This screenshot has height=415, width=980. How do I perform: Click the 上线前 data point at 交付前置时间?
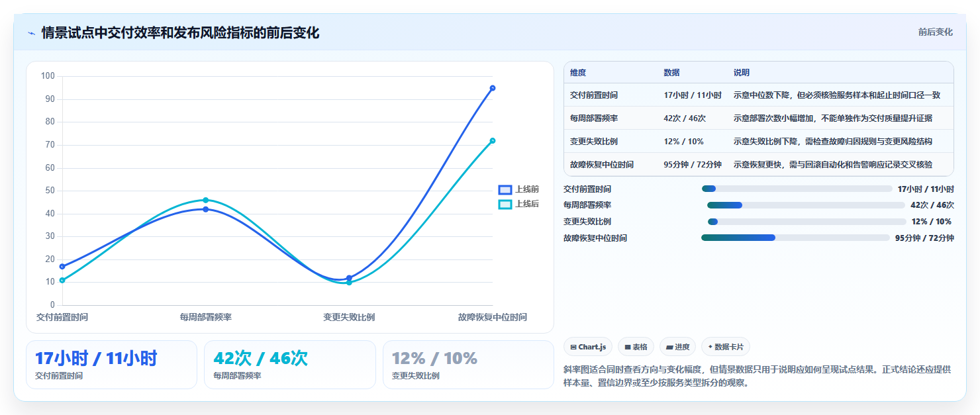[62, 267]
